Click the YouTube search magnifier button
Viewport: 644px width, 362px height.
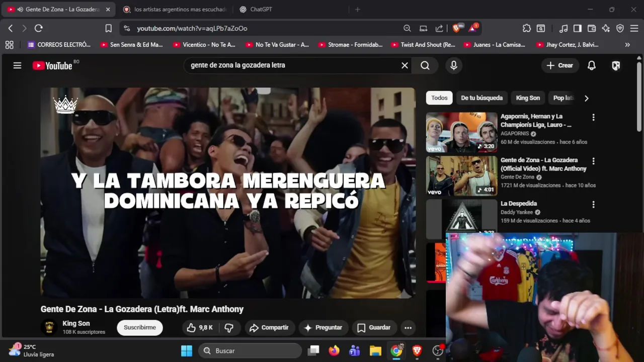pos(425,65)
